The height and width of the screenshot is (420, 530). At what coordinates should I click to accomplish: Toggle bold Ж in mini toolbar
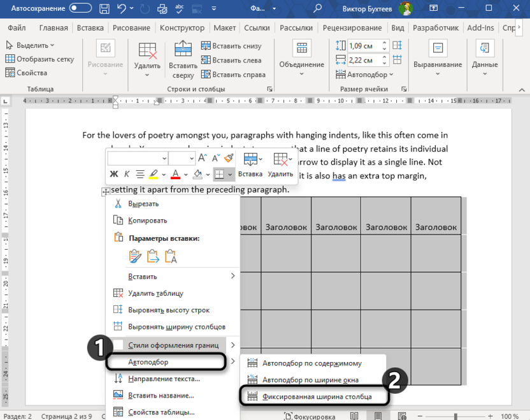pos(114,174)
